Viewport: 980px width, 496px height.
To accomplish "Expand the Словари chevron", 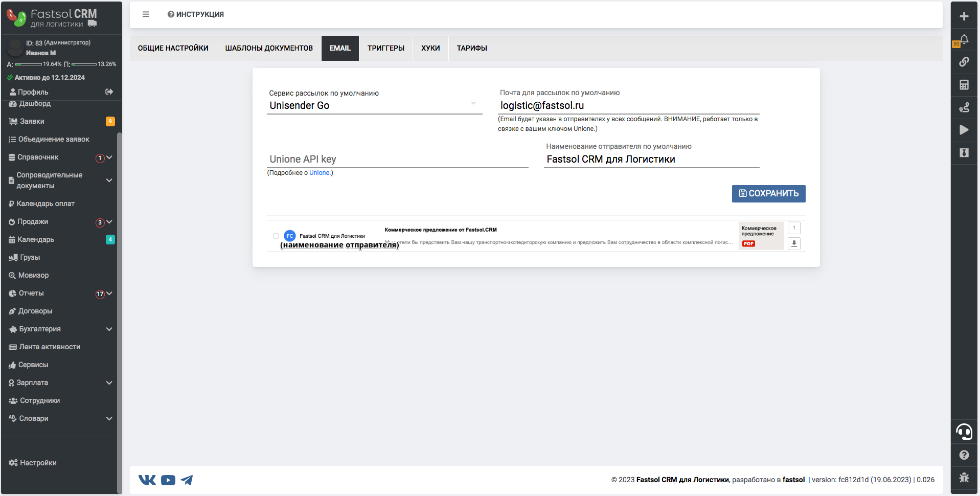I will (109, 418).
